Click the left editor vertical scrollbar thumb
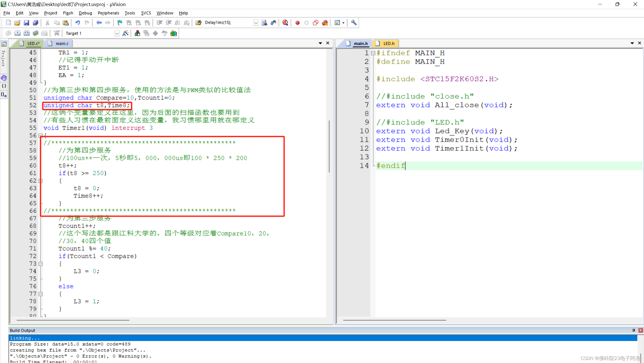The width and height of the screenshot is (644, 363). click(x=329, y=146)
